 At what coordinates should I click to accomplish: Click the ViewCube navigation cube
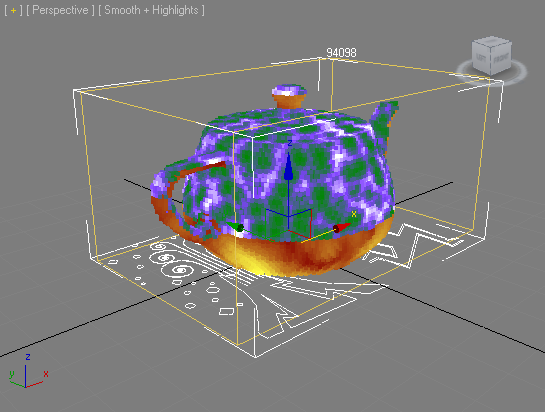[x=491, y=55]
